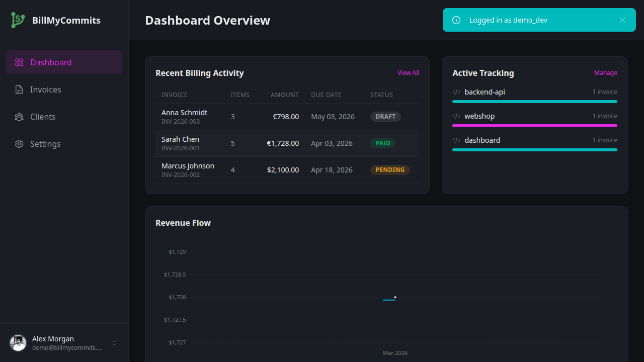Click the Invoices document icon

click(19, 89)
